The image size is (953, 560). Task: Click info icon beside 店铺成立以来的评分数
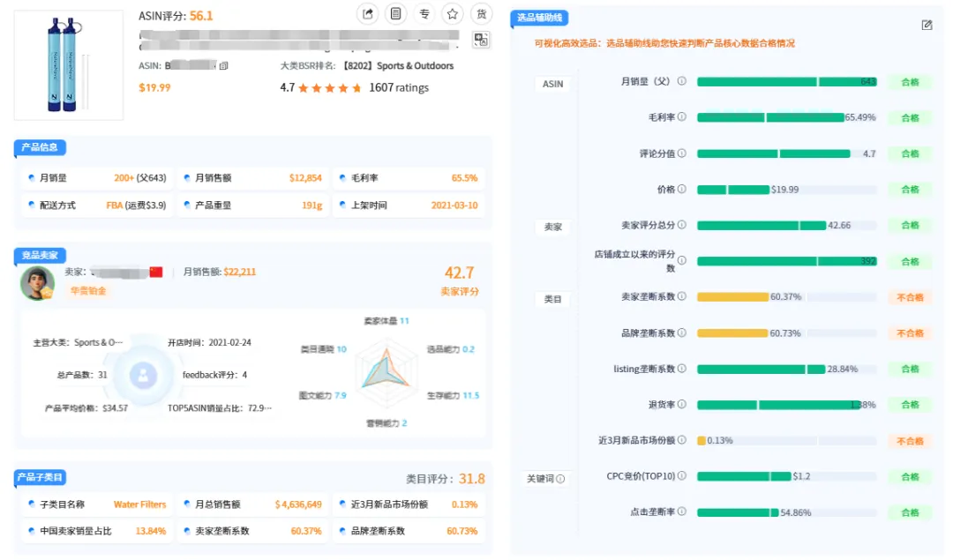pyautogui.click(x=682, y=260)
